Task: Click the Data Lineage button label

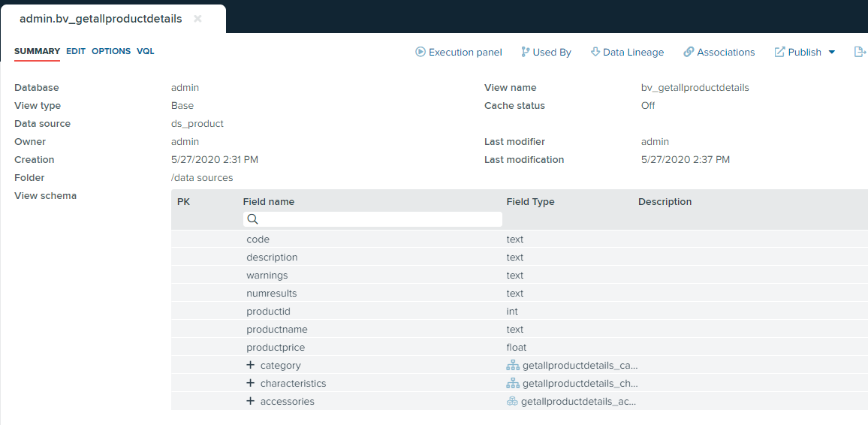Action: [633, 52]
